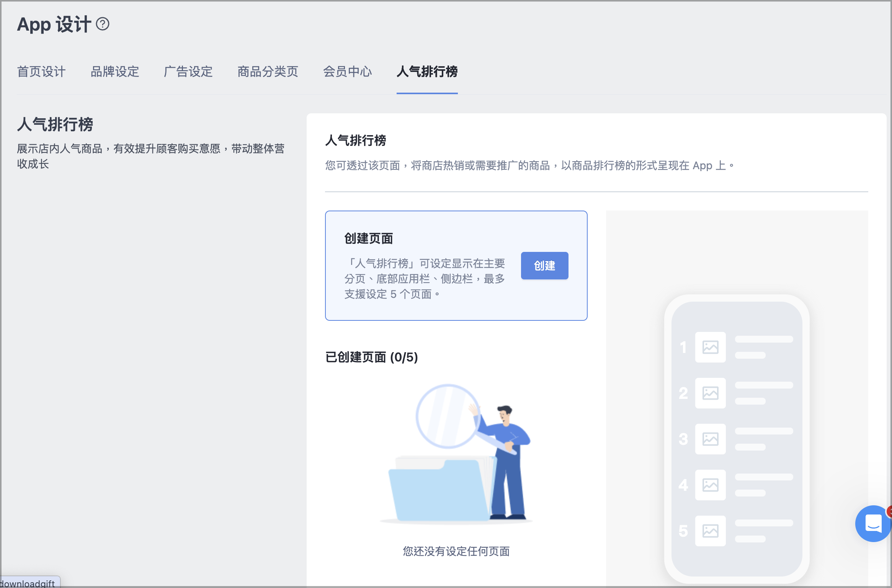The height and width of the screenshot is (588, 892).
Task: Click the rank 1 image placeholder in phone preview
Action: pyautogui.click(x=710, y=347)
